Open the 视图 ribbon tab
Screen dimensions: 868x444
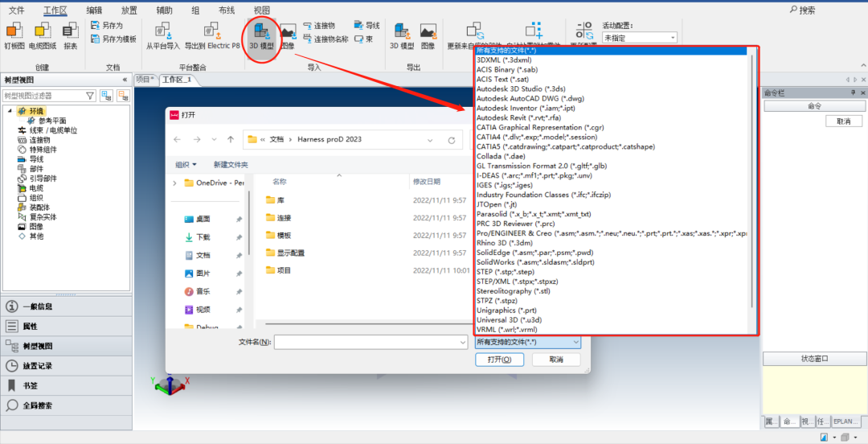[262, 10]
